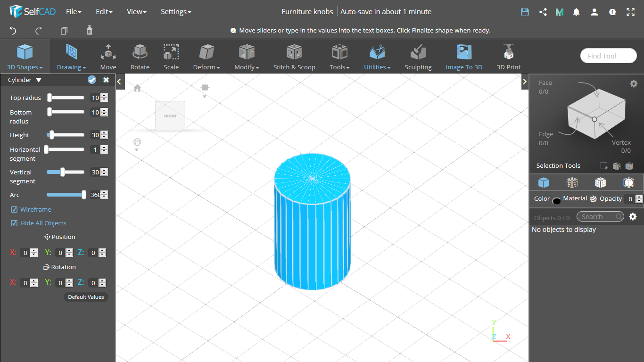Image resolution: width=644 pixels, height=362 pixels.
Task: Open the Modify tool menu
Action: pos(247,57)
